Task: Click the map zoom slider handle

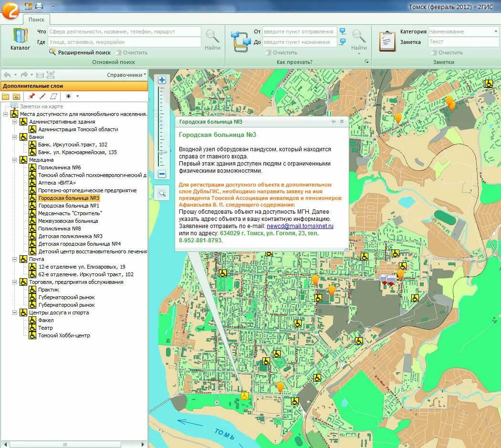Action: point(162,152)
